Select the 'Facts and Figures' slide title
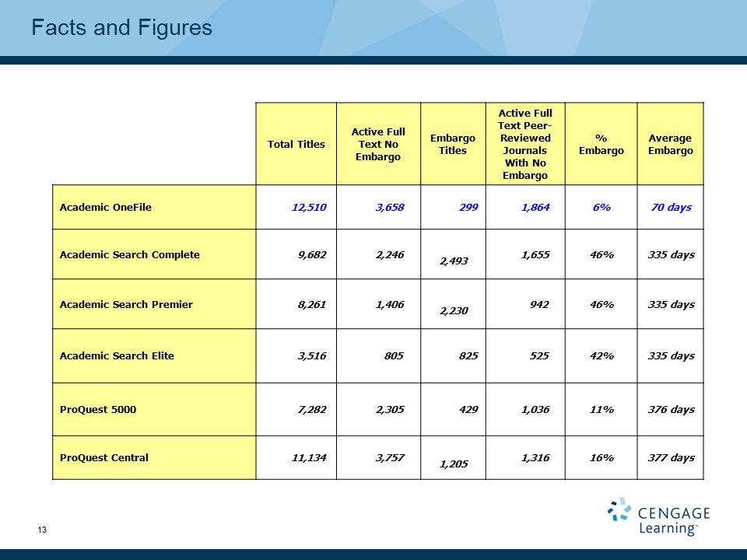Image resolution: width=747 pixels, height=560 pixels. point(122,27)
